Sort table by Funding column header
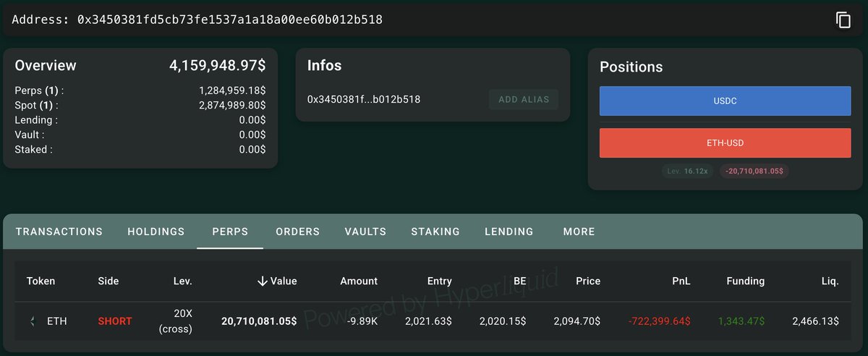Viewport: 868px width, 356px height. (745, 281)
